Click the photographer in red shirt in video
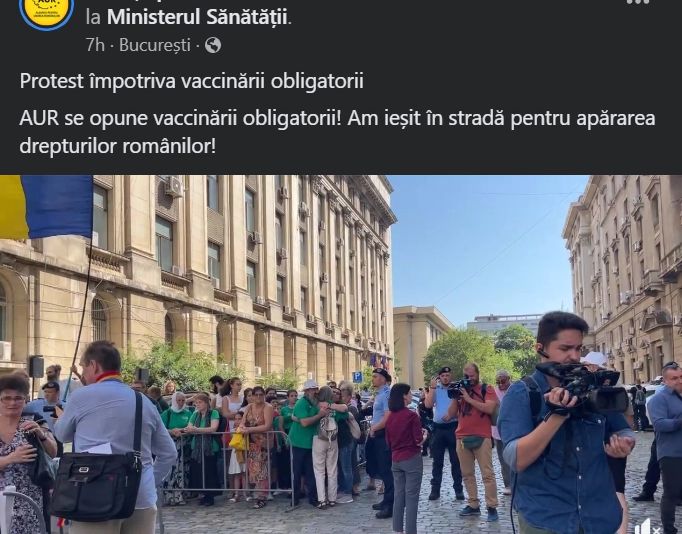This screenshot has height=534, width=682. [x=474, y=441]
